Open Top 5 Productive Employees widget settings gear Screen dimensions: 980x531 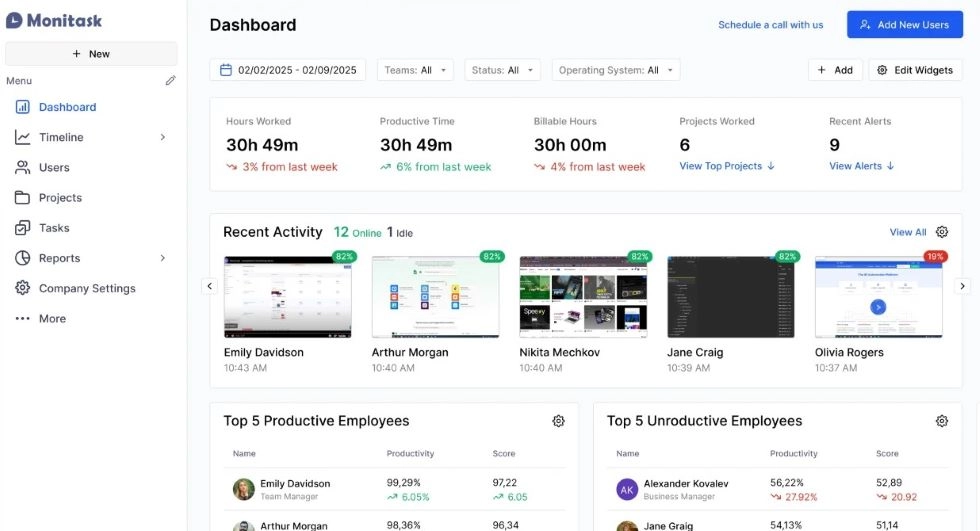[x=558, y=421]
